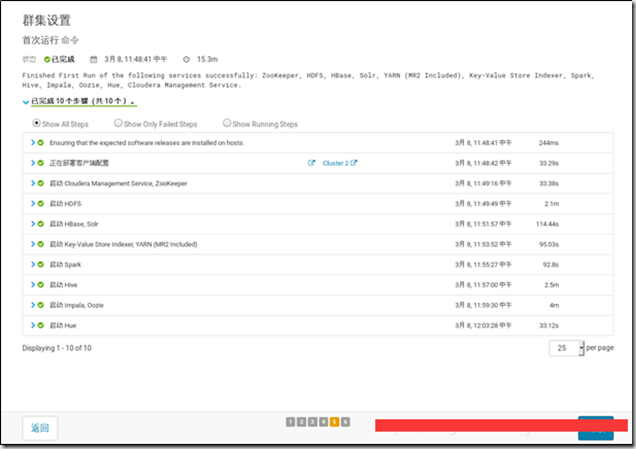Click the 已完成 10 个步骤 summary text

coord(83,101)
